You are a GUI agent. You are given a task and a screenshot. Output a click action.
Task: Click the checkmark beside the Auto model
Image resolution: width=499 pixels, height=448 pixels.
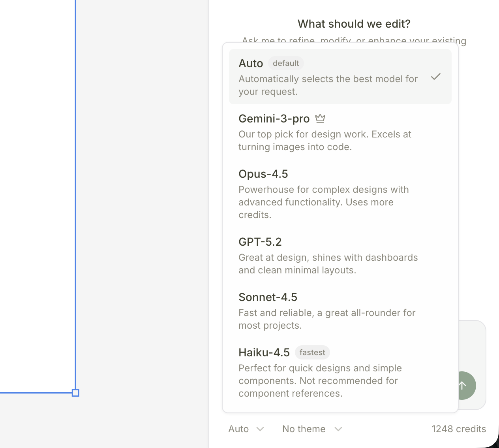tap(435, 77)
